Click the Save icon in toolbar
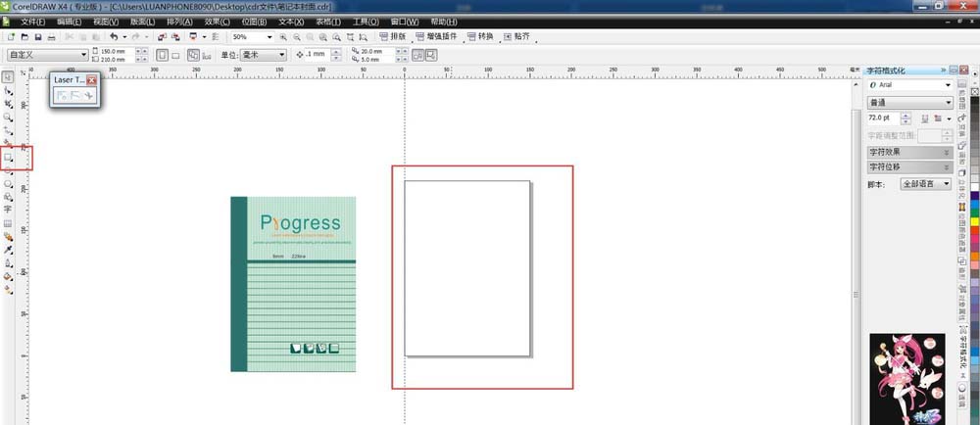The image size is (980, 425). click(x=37, y=37)
